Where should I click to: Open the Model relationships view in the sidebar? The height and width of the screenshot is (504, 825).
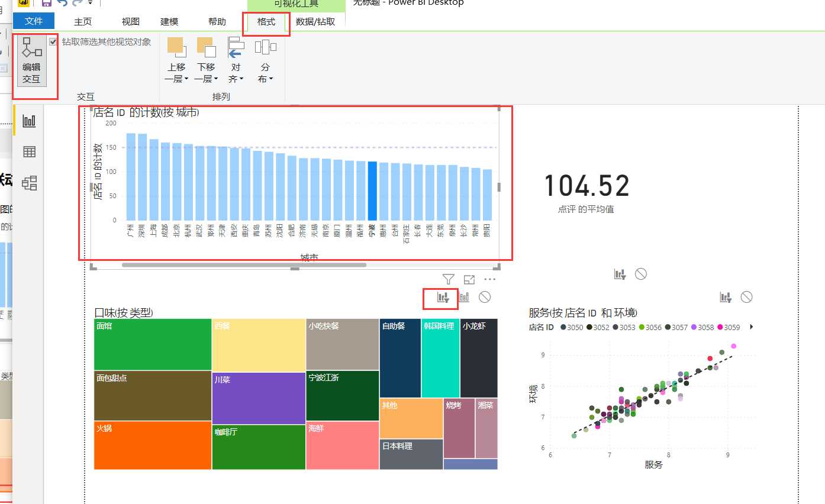(x=29, y=183)
